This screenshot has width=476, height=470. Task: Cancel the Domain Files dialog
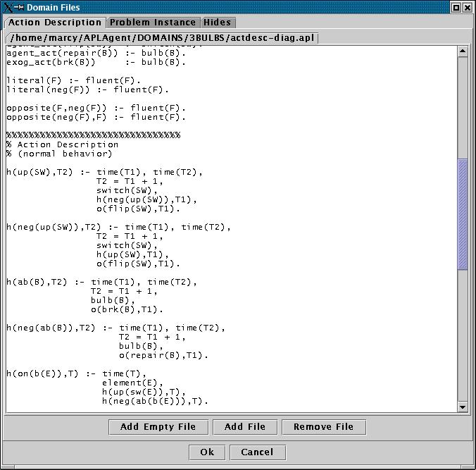pos(256,452)
